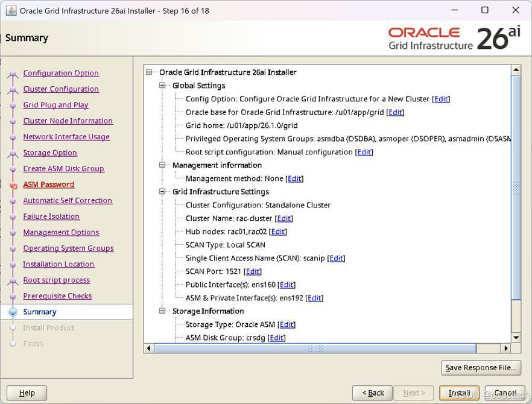
Task: Edit ASM Disk Group crsdg
Action: tap(276, 338)
